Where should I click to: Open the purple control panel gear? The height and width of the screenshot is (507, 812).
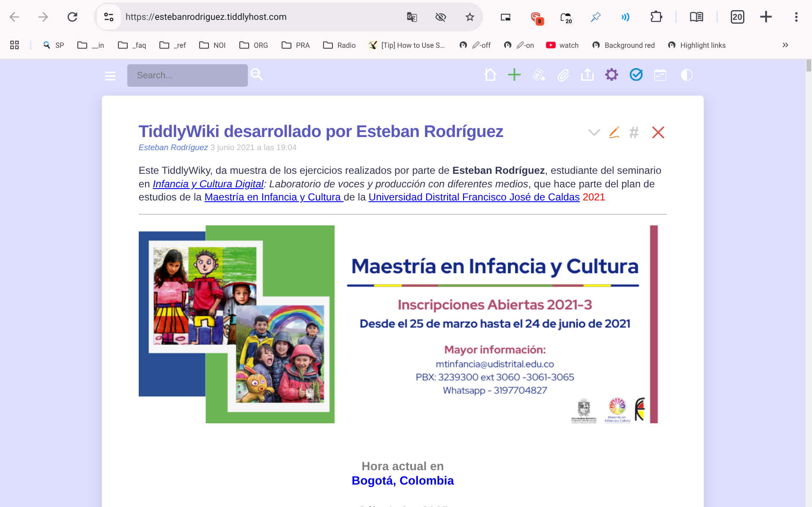click(x=612, y=75)
